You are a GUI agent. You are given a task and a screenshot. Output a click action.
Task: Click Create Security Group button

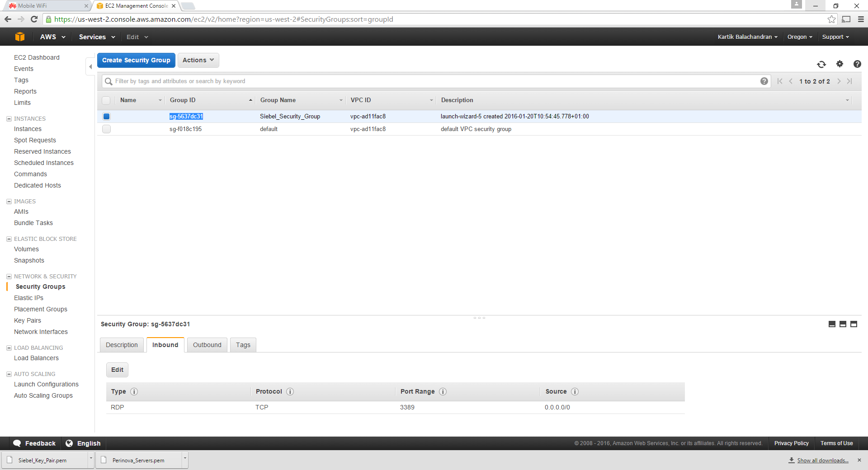tap(136, 60)
